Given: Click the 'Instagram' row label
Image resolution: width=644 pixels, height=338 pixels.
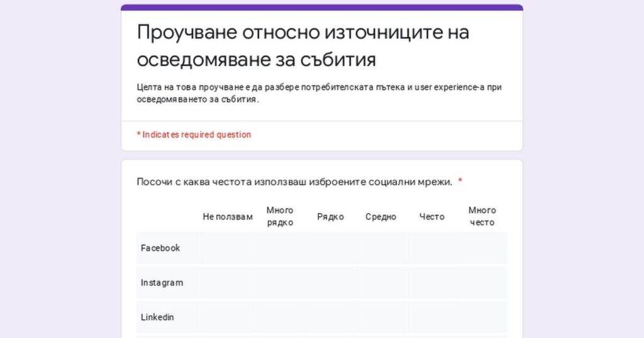Looking at the screenshot, I should click(x=162, y=283).
